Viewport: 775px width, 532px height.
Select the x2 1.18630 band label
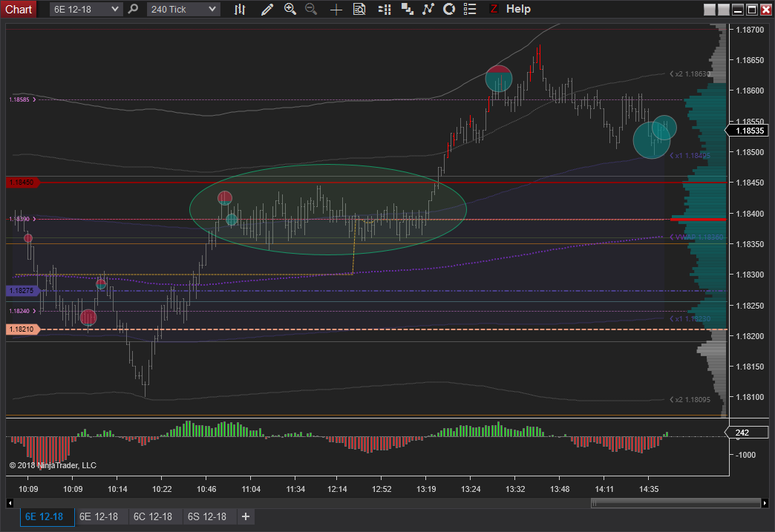690,74
